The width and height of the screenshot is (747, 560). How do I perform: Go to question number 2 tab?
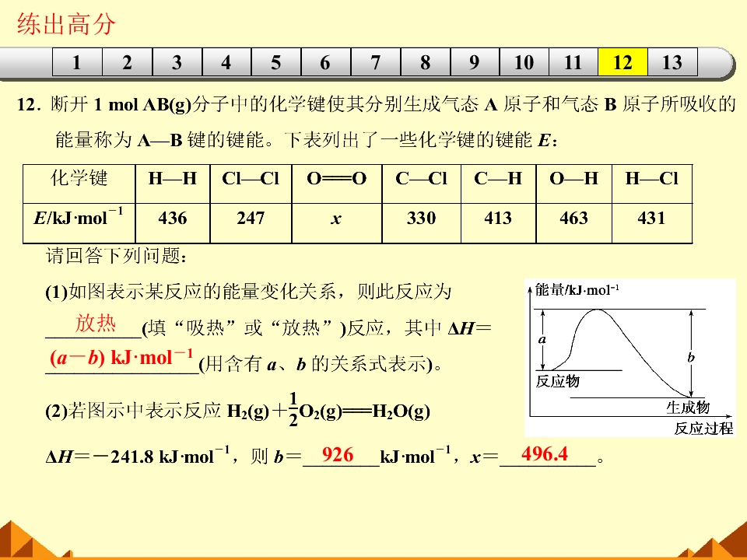[x=127, y=62]
